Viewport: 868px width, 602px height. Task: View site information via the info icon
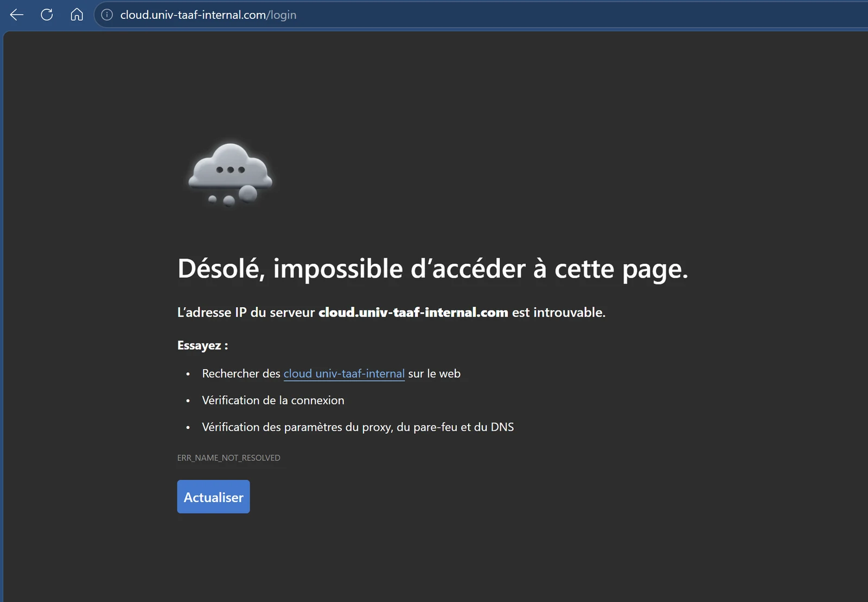click(x=107, y=15)
